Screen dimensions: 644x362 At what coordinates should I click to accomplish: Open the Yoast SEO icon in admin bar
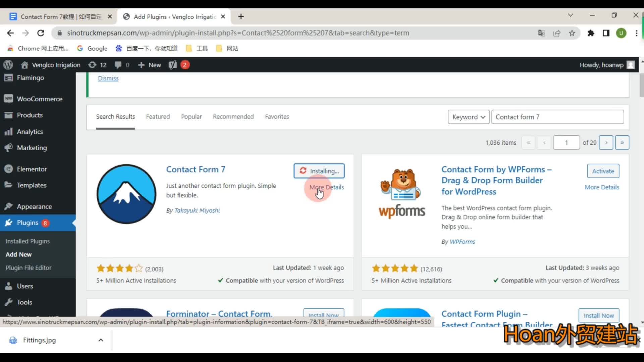[173, 65]
